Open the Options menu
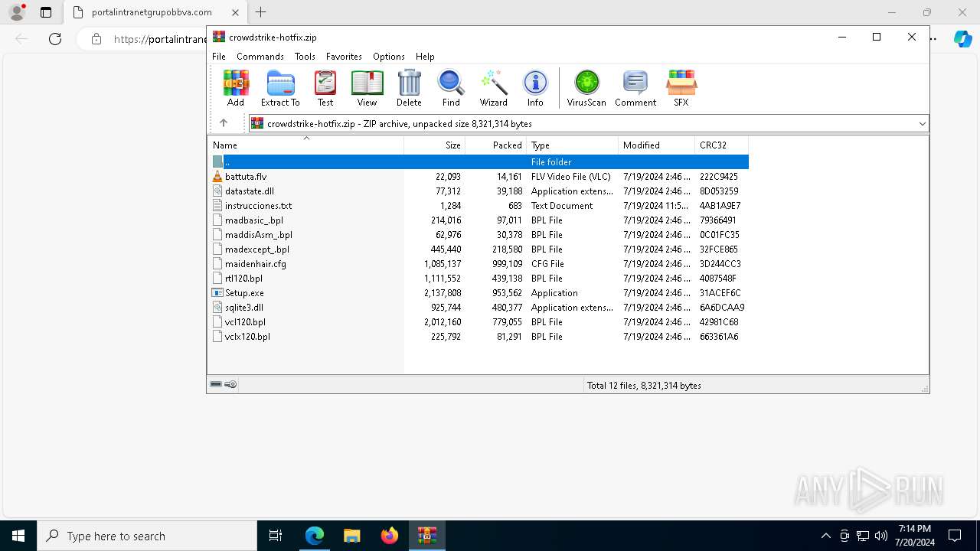Image resolution: width=980 pixels, height=551 pixels. [389, 57]
